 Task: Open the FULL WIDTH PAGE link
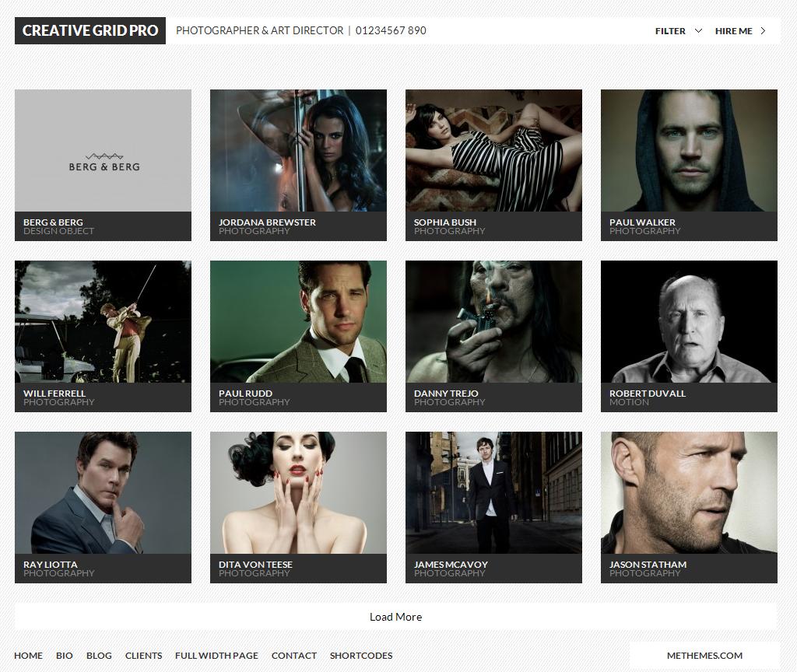[x=216, y=656]
